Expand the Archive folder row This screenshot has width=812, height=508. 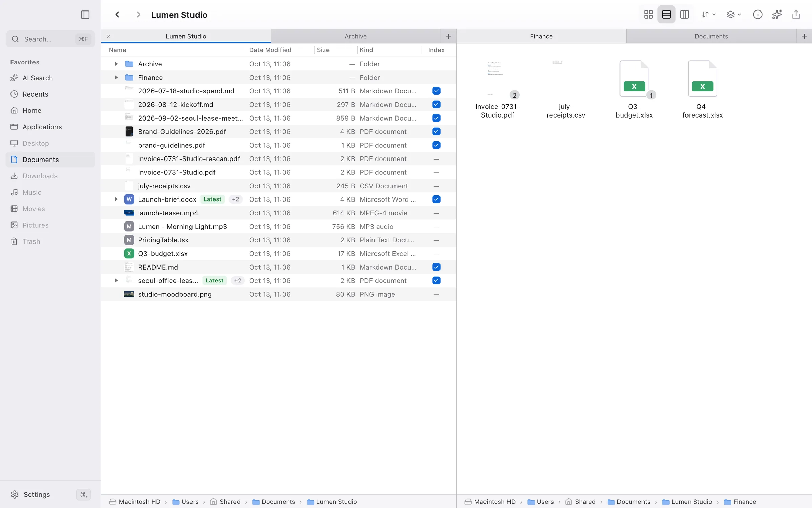click(116, 64)
